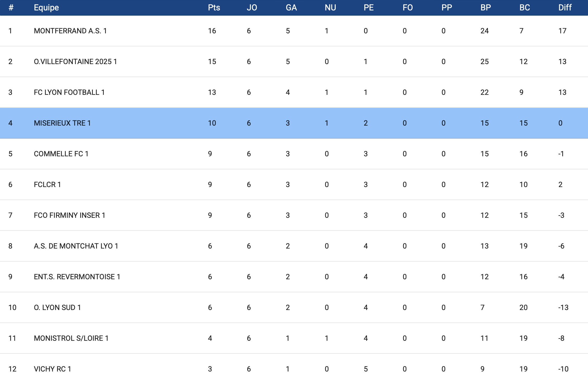Click MONISTROL S/LOIRE 1 team name
This screenshot has height=384, width=588.
[x=71, y=338]
